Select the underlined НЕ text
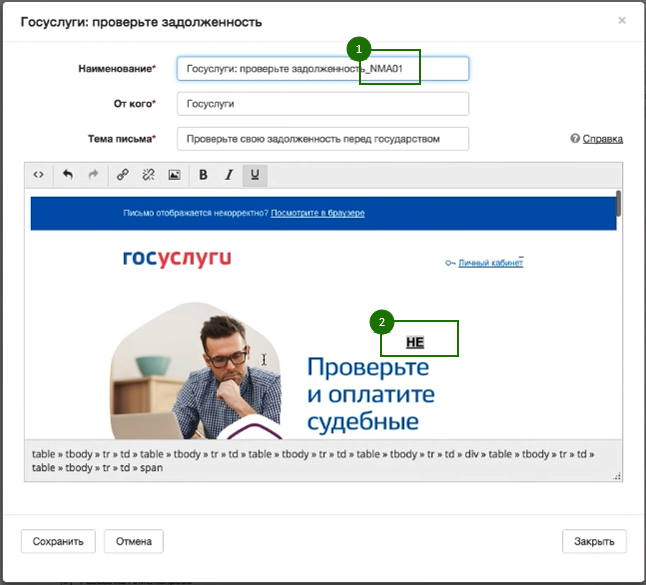Image resolution: width=646 pixels, height=585 pixels. 415,342
